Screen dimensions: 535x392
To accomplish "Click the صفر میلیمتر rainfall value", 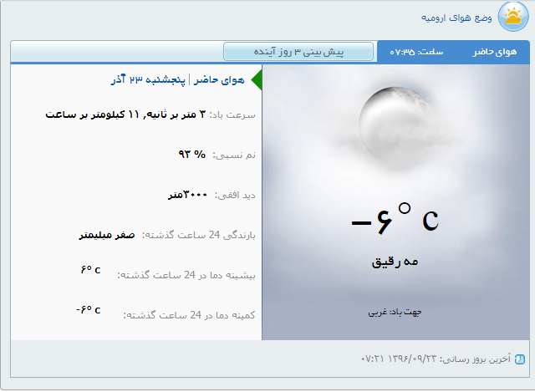I will pos(107,235).
